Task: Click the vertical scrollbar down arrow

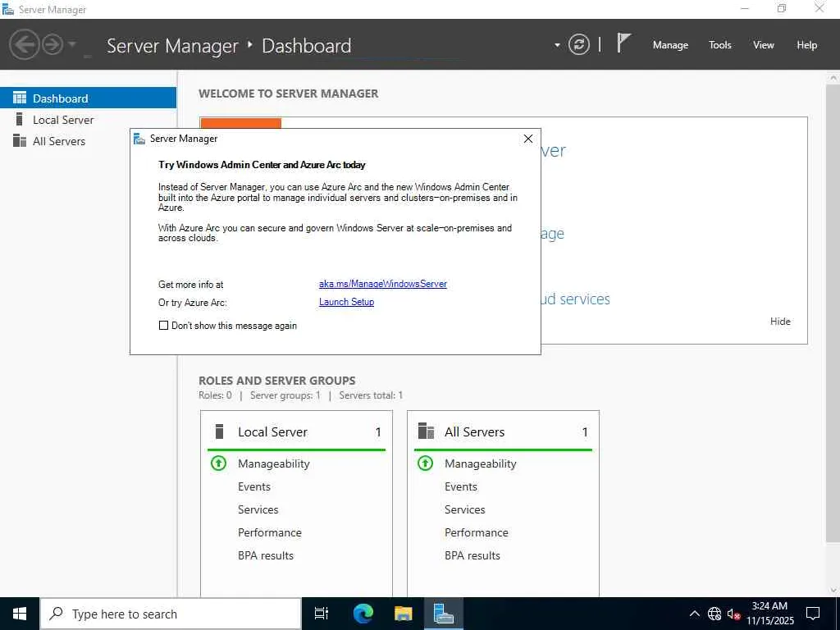Action: [833, 590]
